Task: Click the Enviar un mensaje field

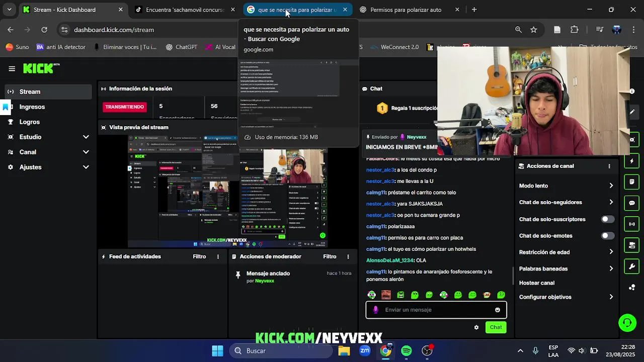Action: click(436, 310)
